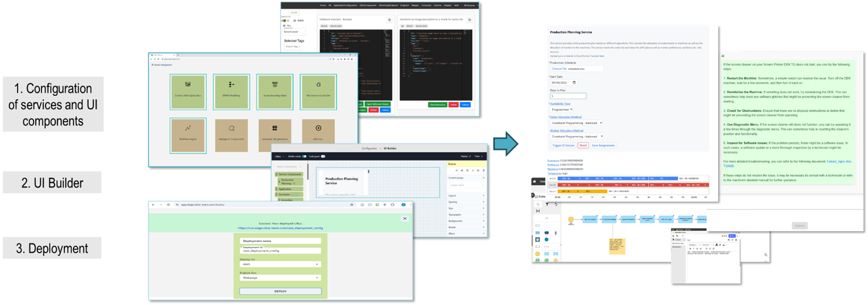
Task: Open the Access Knowledge Base tile
Action: click(x=275, y=92)
